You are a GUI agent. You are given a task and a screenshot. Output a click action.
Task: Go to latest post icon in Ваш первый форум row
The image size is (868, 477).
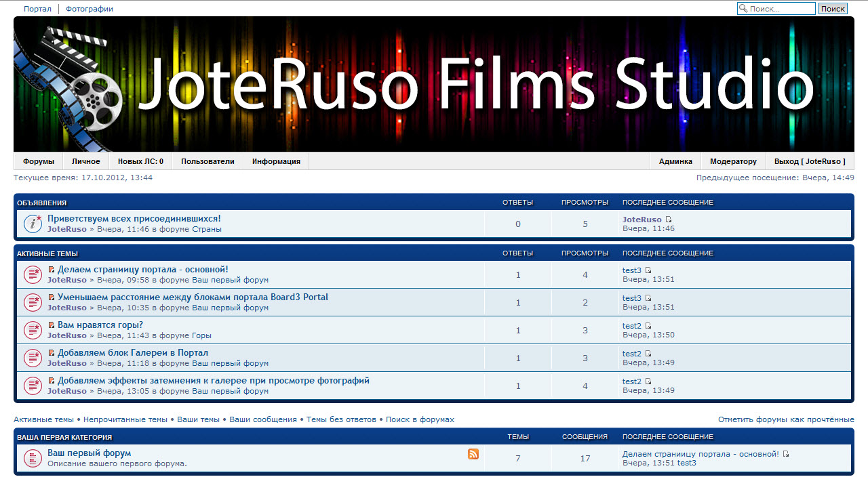click(786, 454)
